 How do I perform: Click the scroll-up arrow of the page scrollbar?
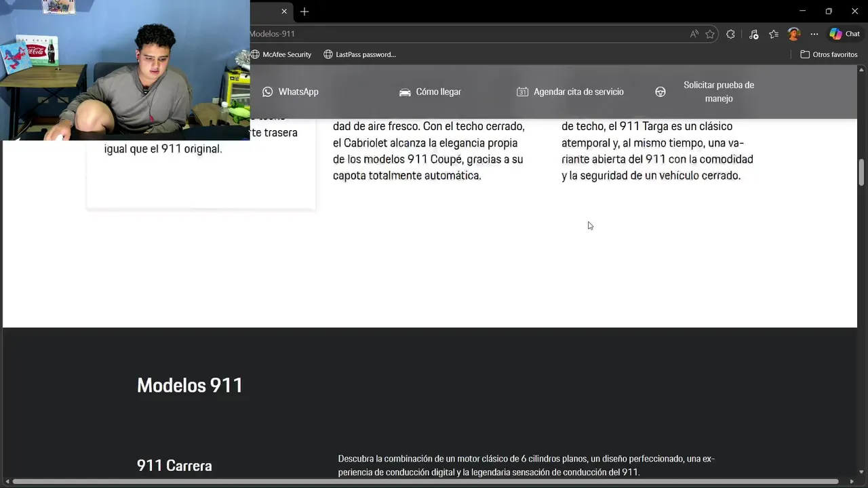(862, 70)
